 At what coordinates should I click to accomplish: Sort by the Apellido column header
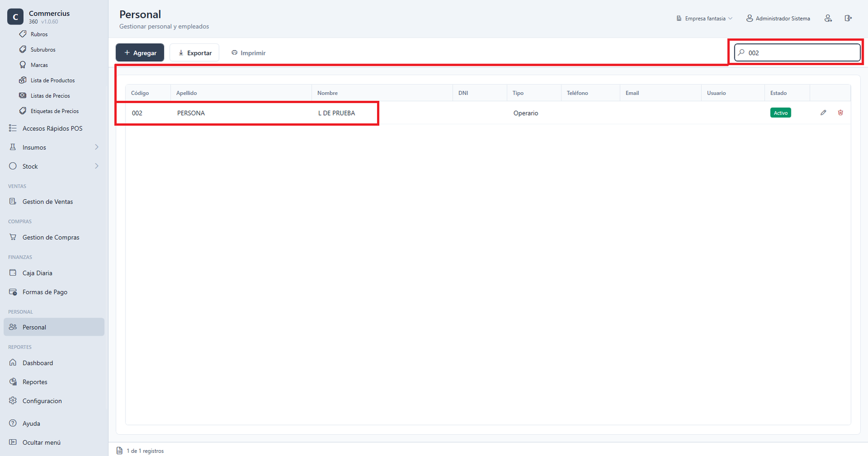pos(187,93)
